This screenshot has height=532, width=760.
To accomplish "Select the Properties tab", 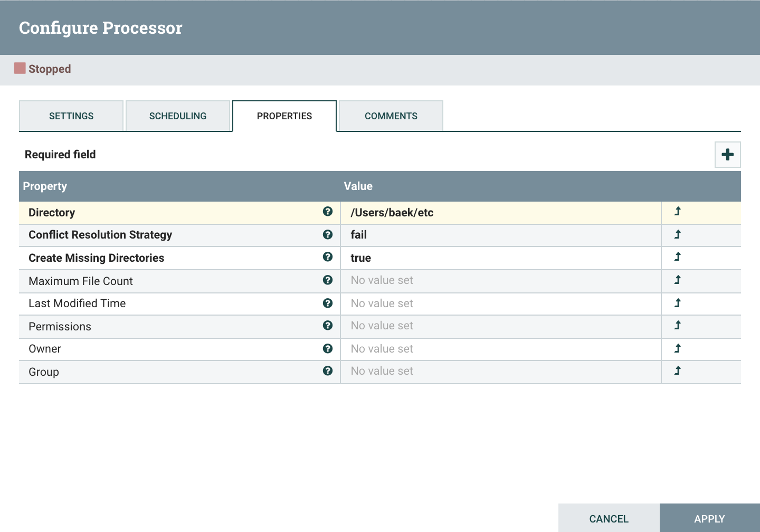I will click(x=284, y=116).
